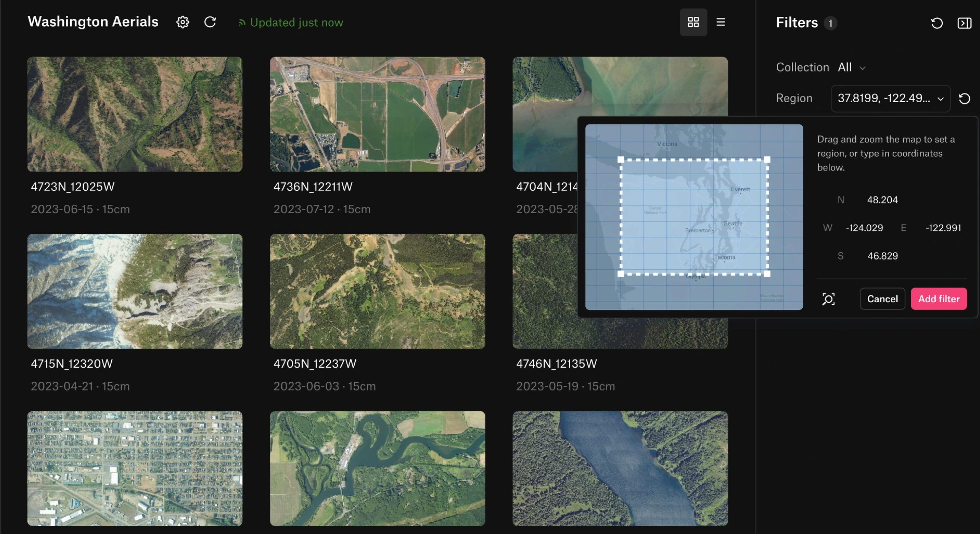Collapse the Filters side panel

coord(965,23)
